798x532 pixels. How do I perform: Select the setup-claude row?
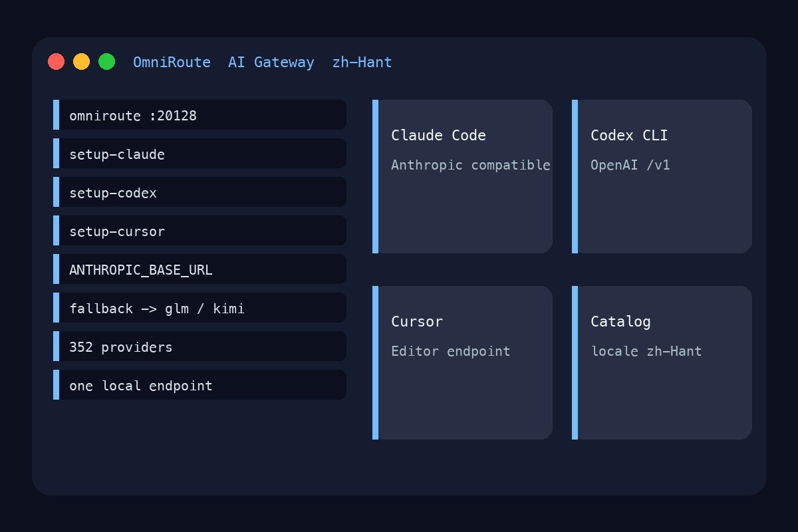[x=199, y=153]
